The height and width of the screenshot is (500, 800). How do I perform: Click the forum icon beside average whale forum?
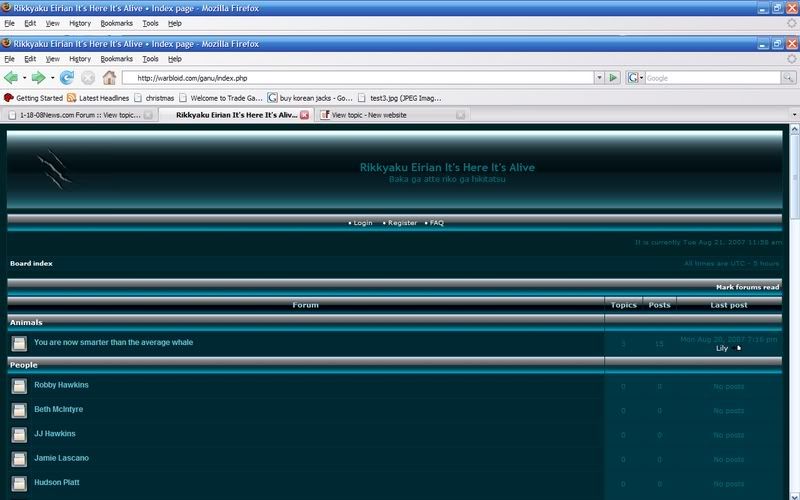pos(19,343)
